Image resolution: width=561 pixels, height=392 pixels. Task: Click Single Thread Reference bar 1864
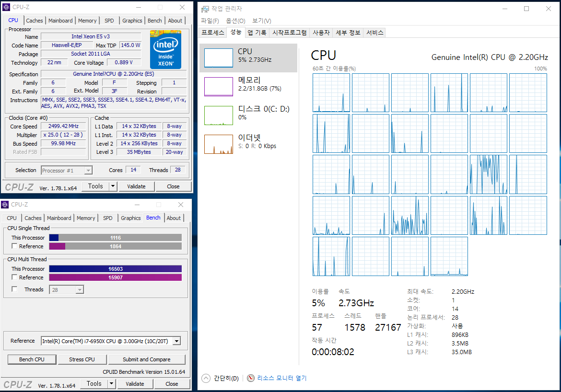[115, 246]
